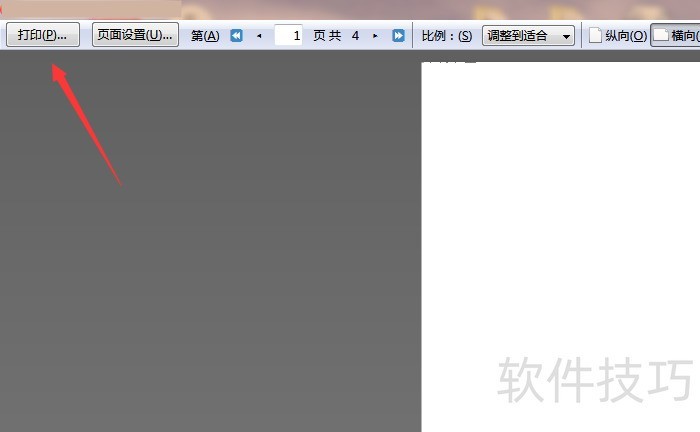This screenshot has width=700, height=432.
Task: Open 页面设置(U)... page setup dialog
Action: click(135, 35)
